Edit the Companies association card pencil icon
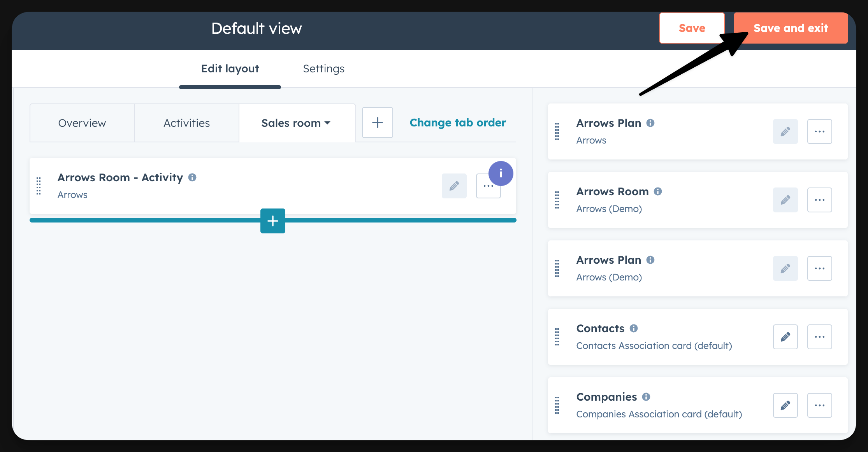This screenshot has height=452, width=868. tap(785, 405)
